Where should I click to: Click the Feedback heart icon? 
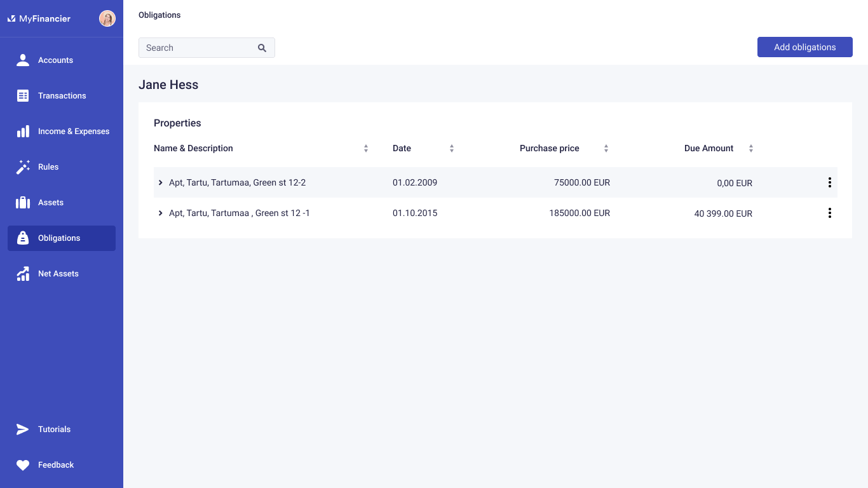pyautogui.click(x=23, y=465)
